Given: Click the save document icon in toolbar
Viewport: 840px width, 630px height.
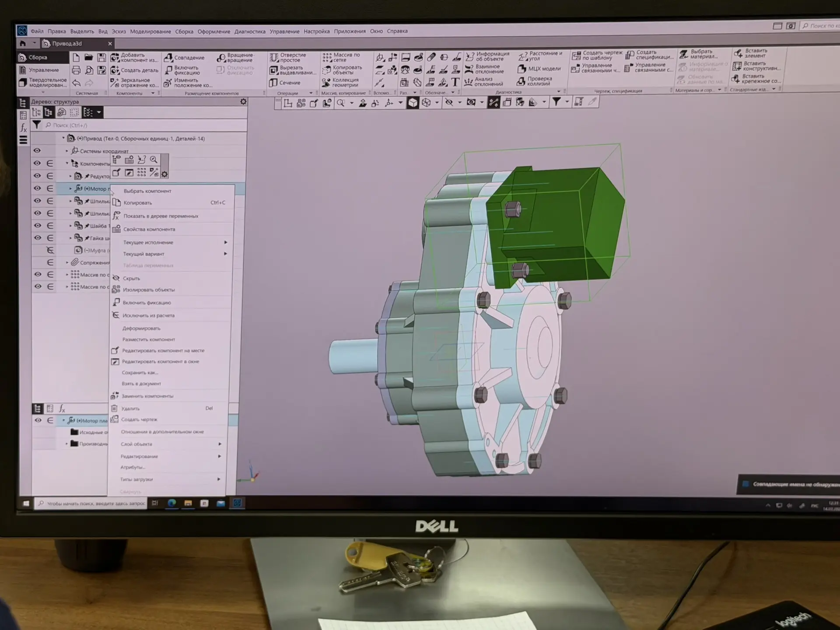Looking at the screenshot, I should click(x=101, y=58).
